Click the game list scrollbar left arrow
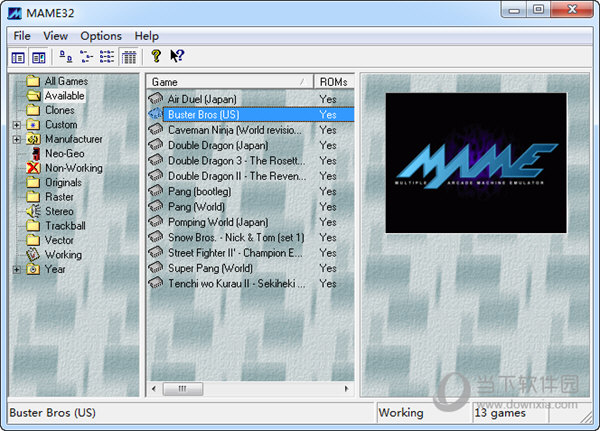This screenshot has width=600, height=431. (x=154, y=389)
